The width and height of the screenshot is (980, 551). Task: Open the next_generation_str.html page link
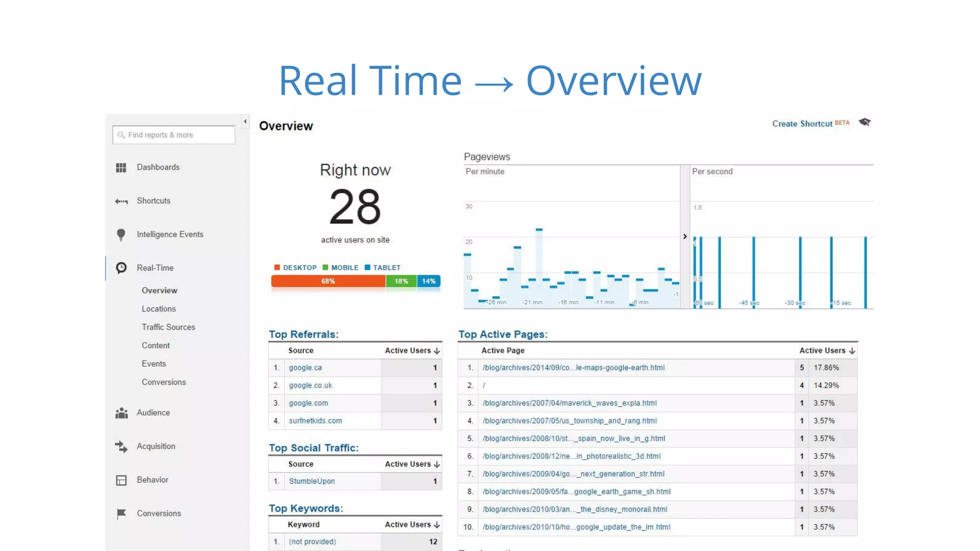click(x=574, y=474)
